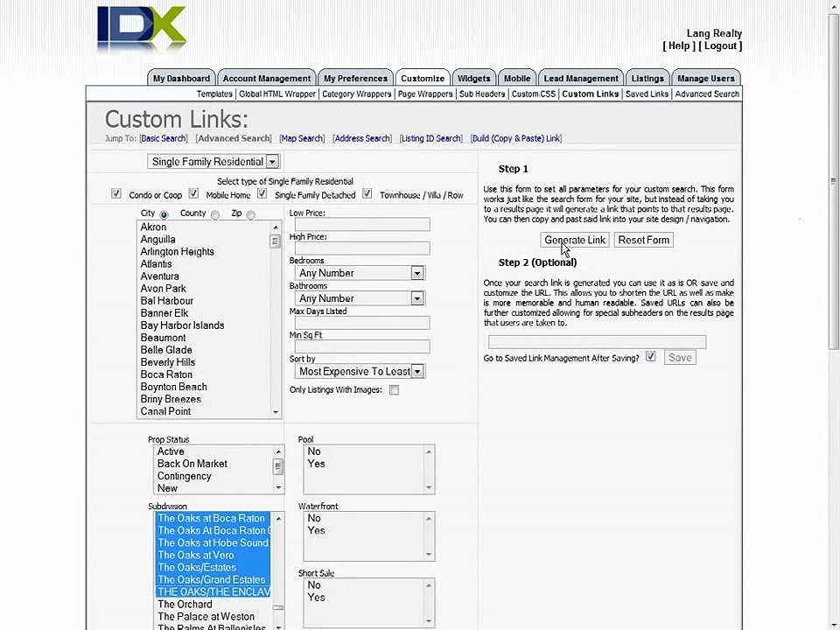This screenshot has width=840, height=630.
Task: Click the Prop Status list down arrow
Action: coord(278,487)
